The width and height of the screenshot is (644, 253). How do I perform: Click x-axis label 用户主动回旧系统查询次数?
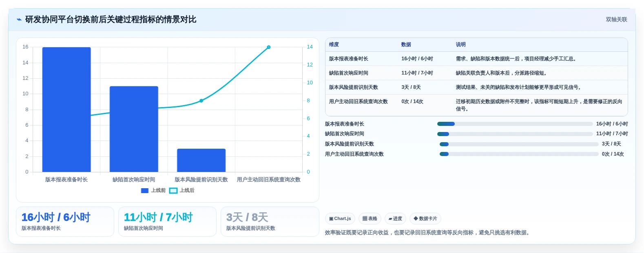[269, 180]
